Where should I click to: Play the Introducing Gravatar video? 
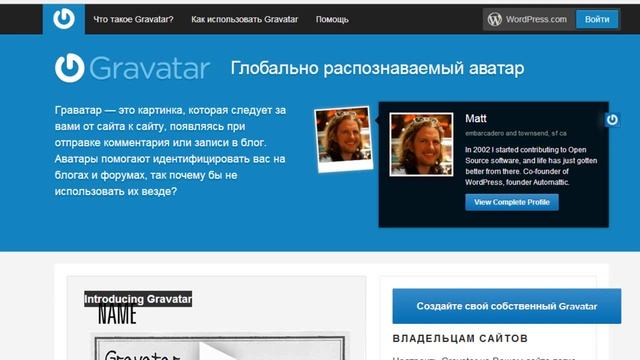(x=214, y=351)
